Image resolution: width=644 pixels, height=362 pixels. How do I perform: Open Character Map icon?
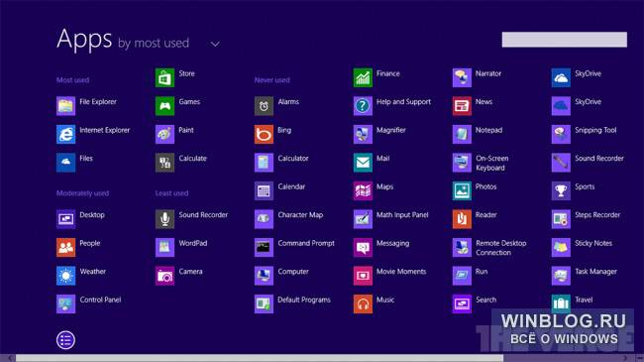click(264, 219)
